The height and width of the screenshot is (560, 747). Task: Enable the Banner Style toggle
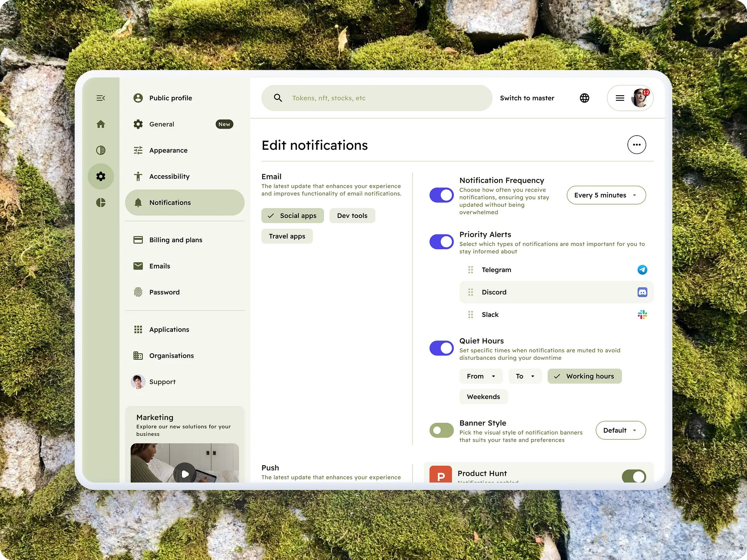point(442,430)
